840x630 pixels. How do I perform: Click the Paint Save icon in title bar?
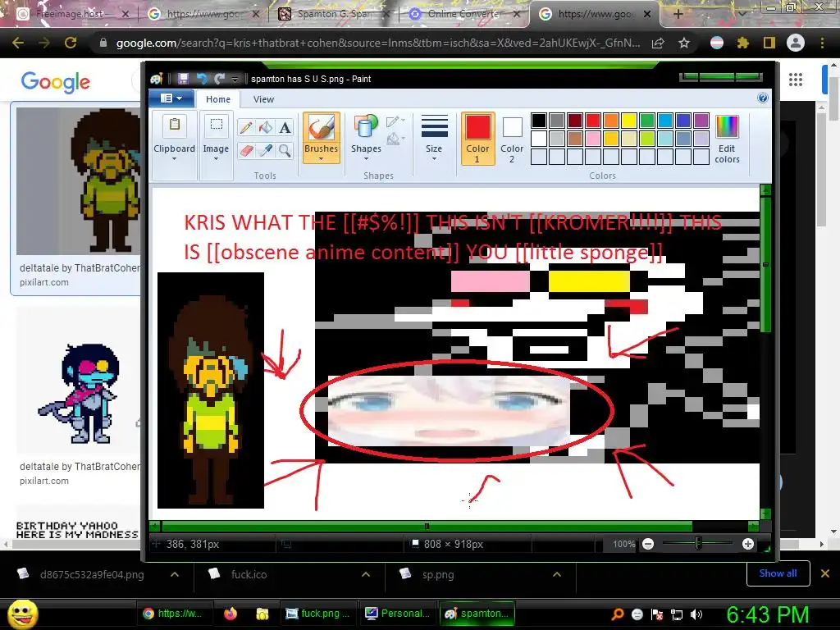coord(183,79)
